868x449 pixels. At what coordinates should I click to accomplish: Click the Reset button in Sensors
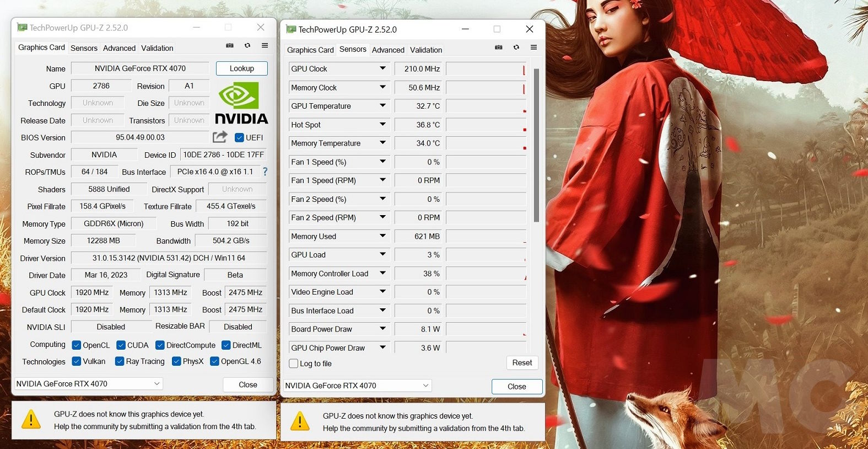click(x=522, y=362)
